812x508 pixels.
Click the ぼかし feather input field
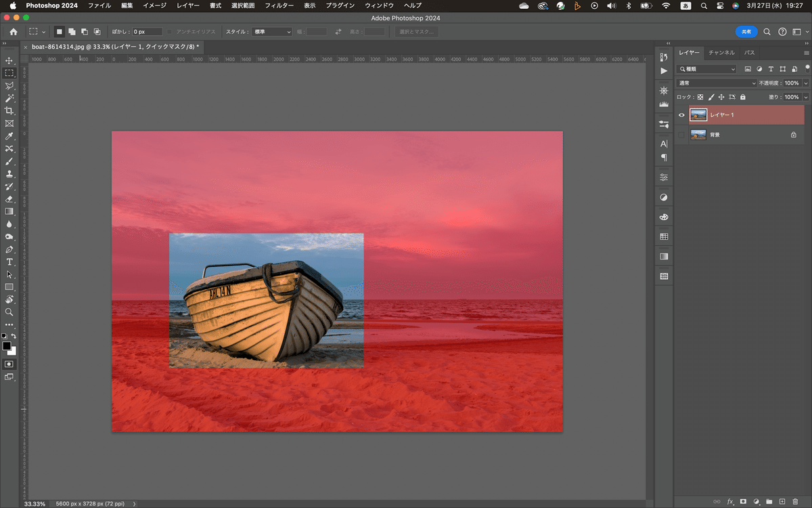[147, 32]
